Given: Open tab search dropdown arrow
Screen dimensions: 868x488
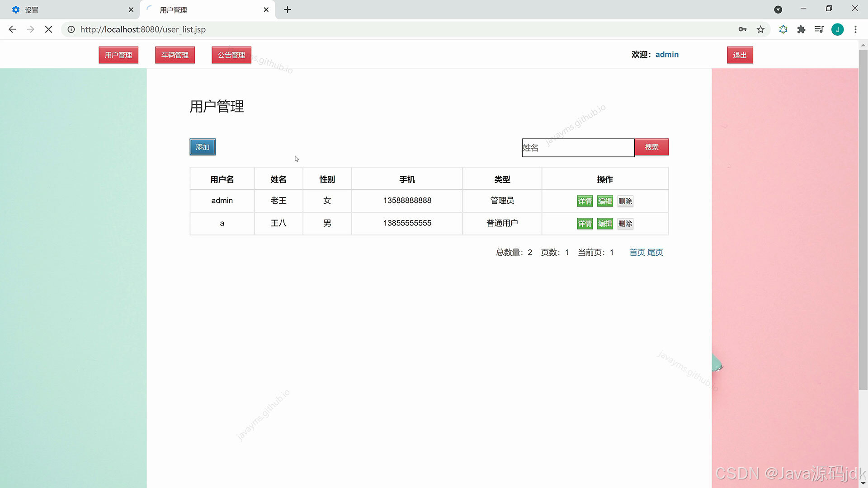Looking at the screenshot, I should point(778,9).
